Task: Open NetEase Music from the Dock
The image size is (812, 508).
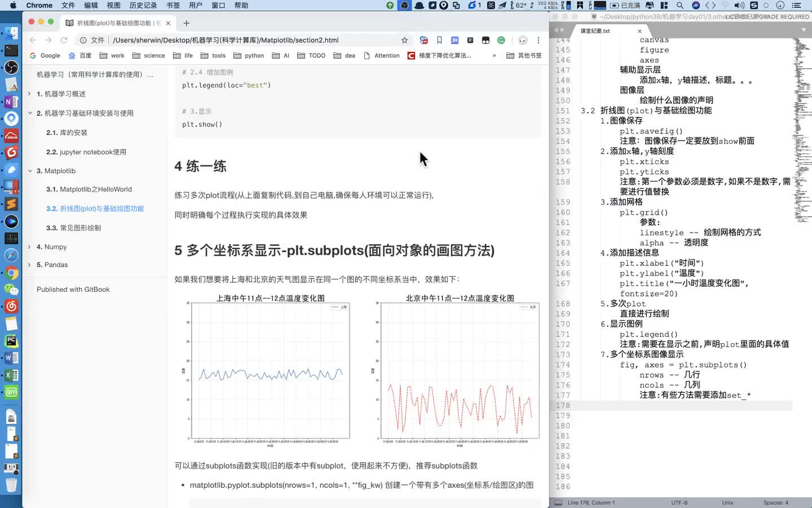Action: tap(11, 306)
